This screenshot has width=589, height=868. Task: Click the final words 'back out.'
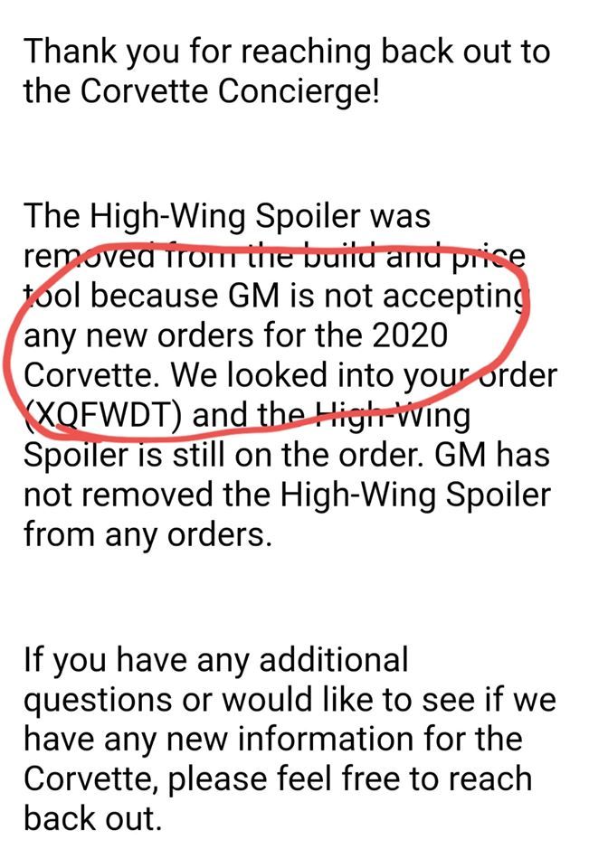coord(92,819)
